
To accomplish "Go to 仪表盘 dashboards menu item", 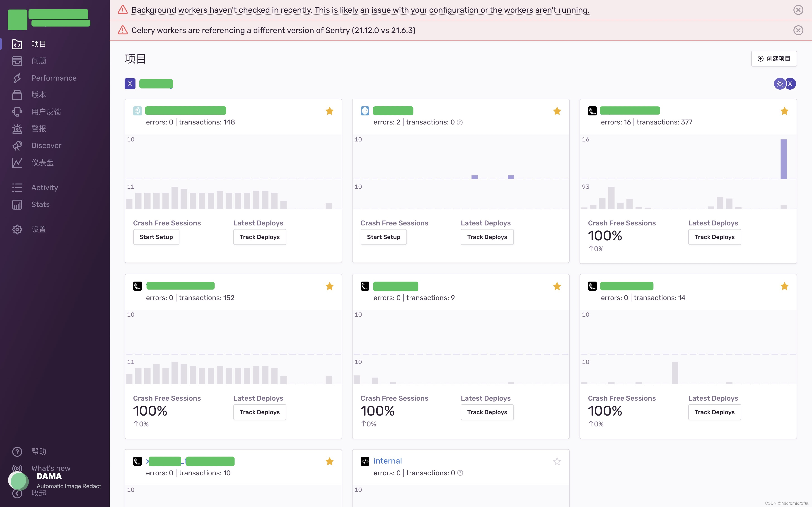I will [42, 163].
